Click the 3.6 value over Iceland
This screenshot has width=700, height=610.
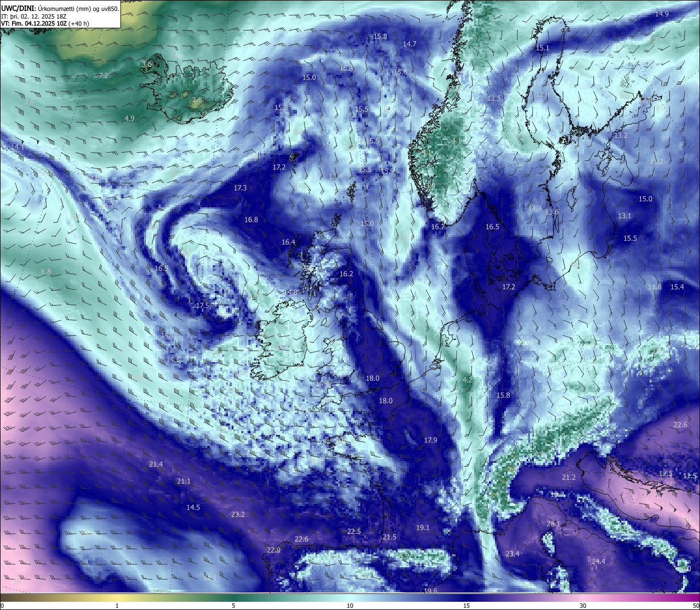pyautogui.click(x=147, y=65)
